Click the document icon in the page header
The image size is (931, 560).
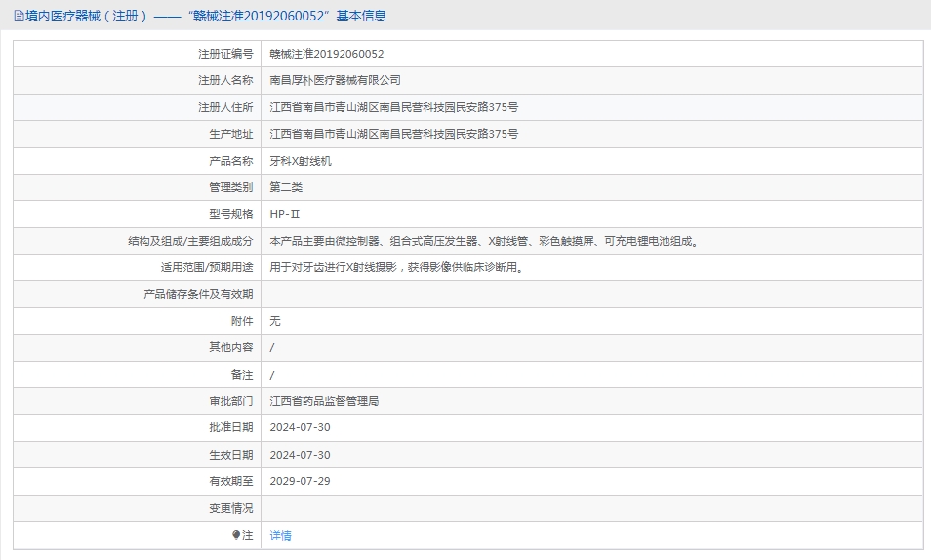pyautogui.click(x=19, y=16)
